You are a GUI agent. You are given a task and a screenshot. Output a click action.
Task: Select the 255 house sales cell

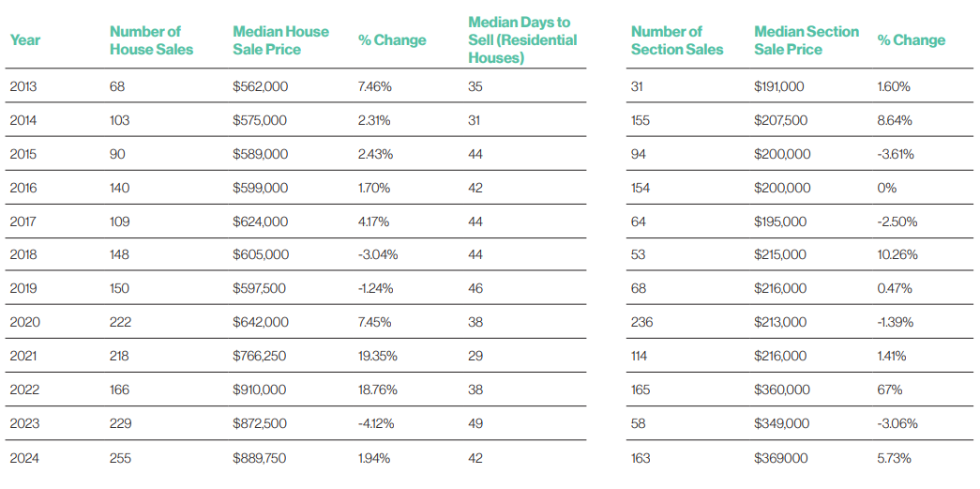click(x=122, y=458)
